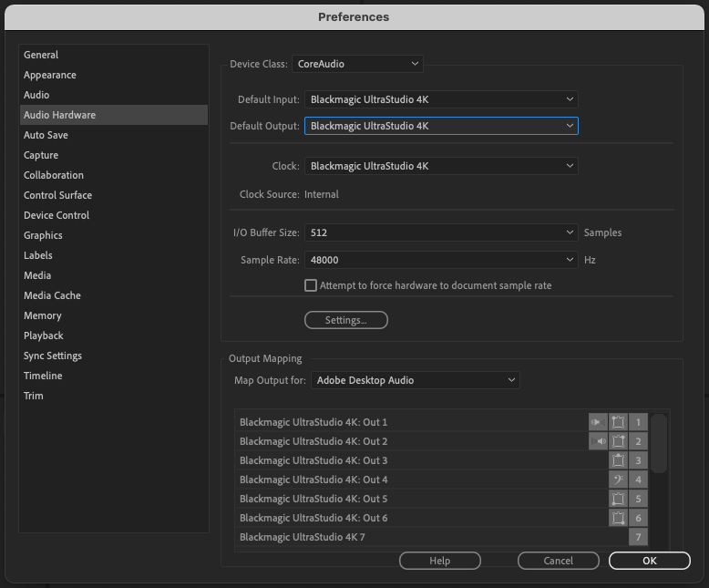Open the Default Input dropdown
The image size is (709, 588).
click(x=441, y=99)
